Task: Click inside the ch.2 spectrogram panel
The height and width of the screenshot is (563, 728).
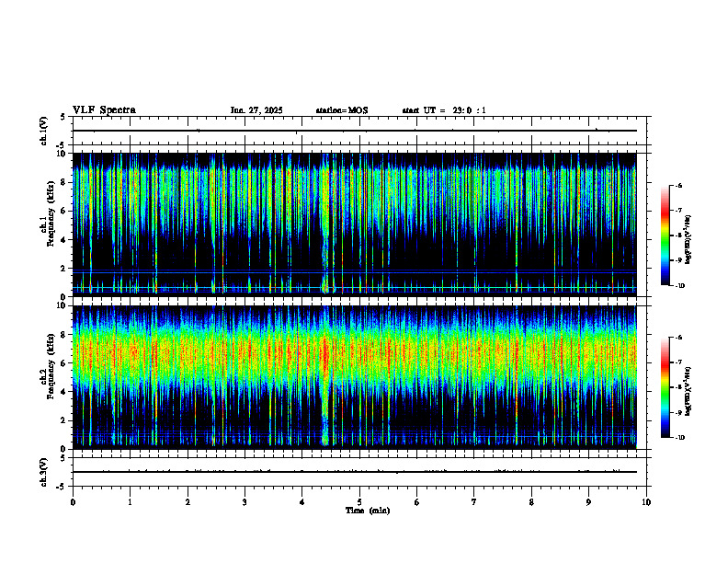Action: click(354, 377)
